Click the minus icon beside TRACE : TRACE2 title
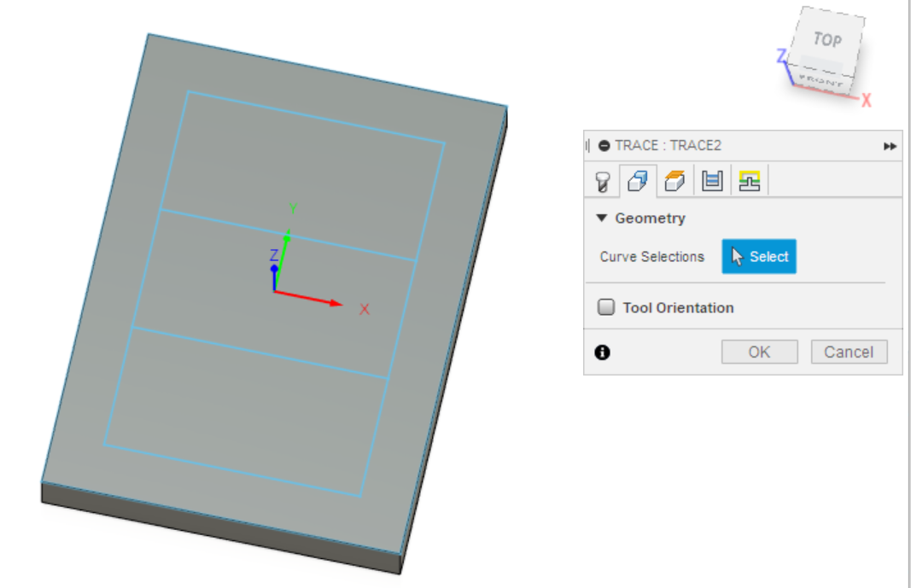Screen dimensions: 911x588 [x=606, y=144]
